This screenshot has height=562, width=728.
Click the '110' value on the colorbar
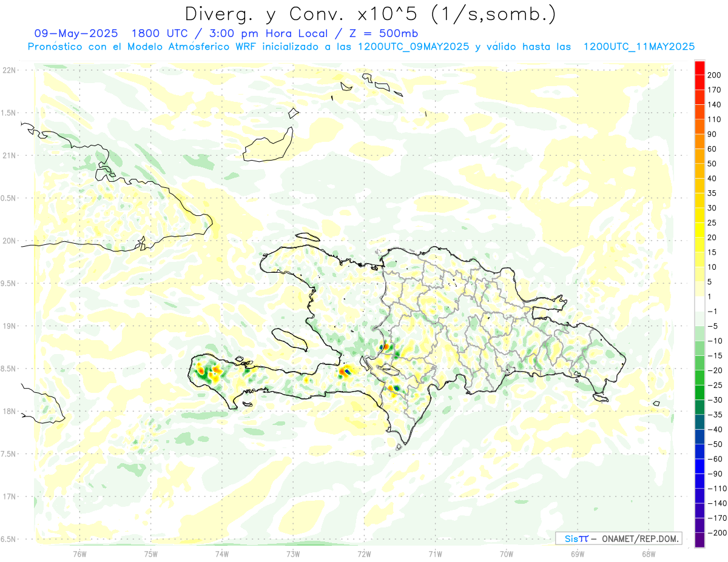point(714,119)
